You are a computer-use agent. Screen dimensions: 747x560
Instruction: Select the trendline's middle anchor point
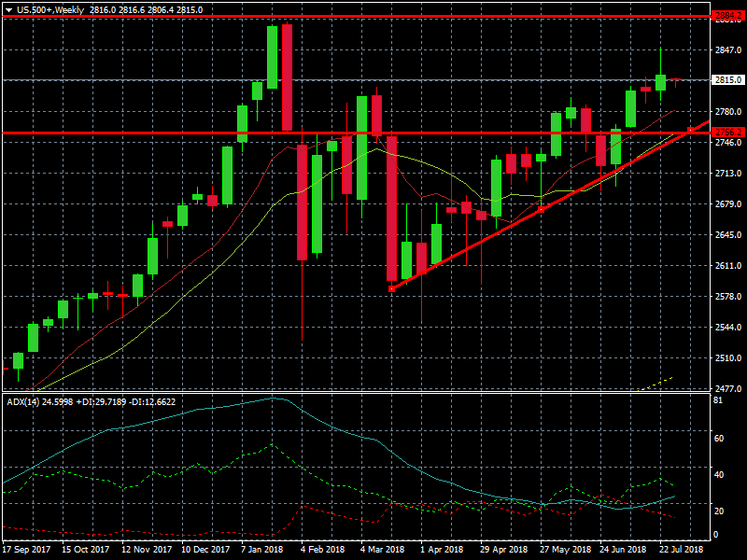coord(541,210)
